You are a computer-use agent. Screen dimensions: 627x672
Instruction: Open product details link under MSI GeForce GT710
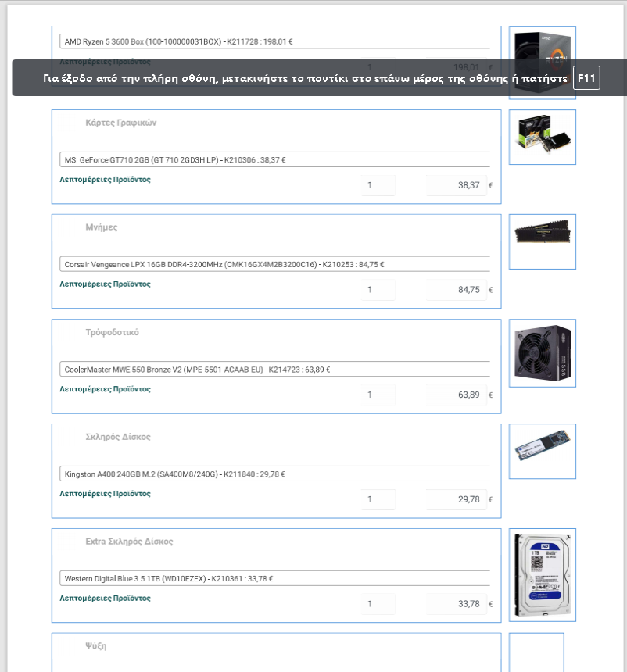105,179
